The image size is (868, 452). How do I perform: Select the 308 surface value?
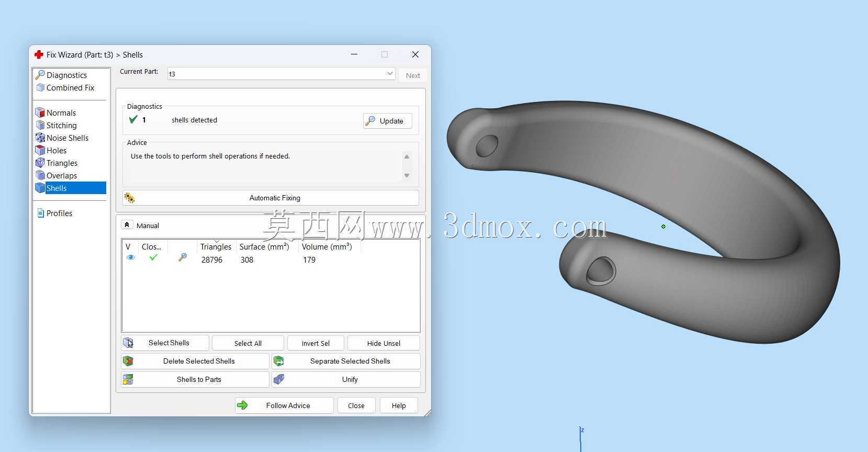click(247, 259)
